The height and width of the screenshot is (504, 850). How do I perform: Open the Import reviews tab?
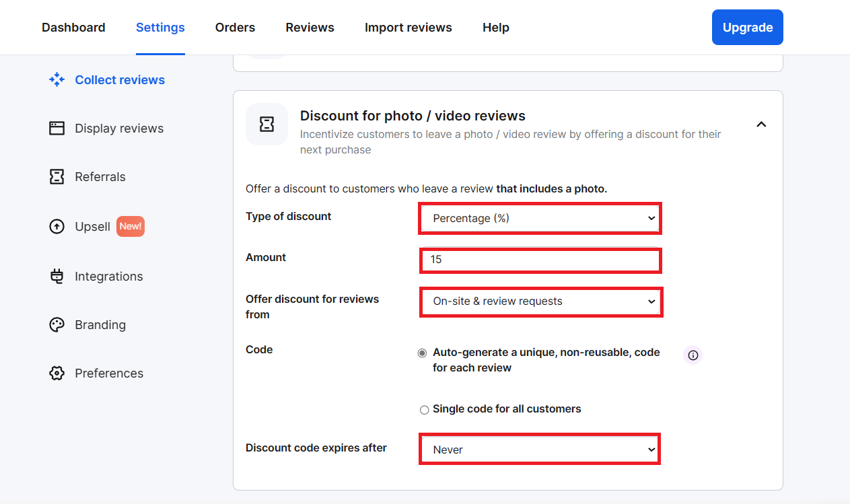pos(409,28)
